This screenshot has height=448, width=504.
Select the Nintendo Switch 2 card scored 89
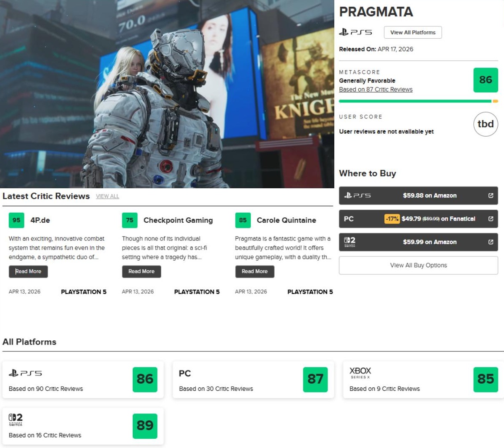click(x=82, y=426)
